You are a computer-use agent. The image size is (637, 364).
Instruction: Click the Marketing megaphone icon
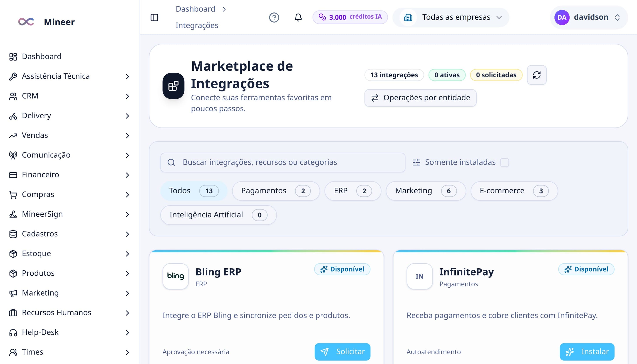(x=13, y=293)
